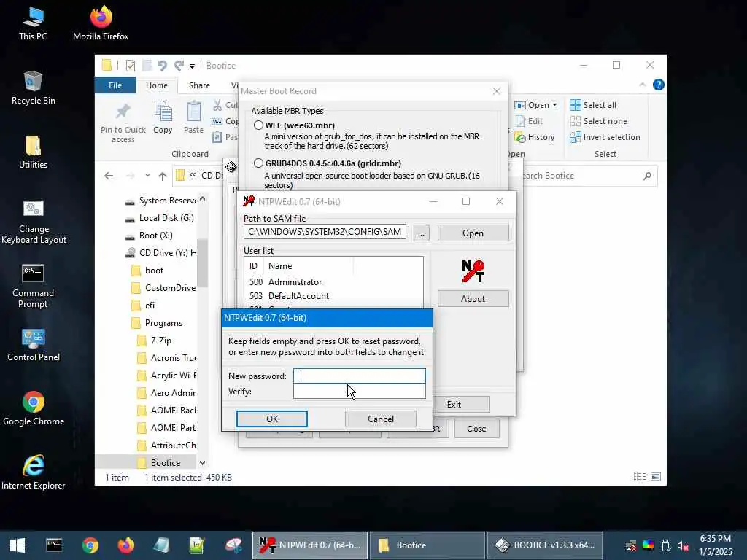
Task: Click Close in Master Boot Record dialog
Action: pyautogui.click(x=476, y=429)
